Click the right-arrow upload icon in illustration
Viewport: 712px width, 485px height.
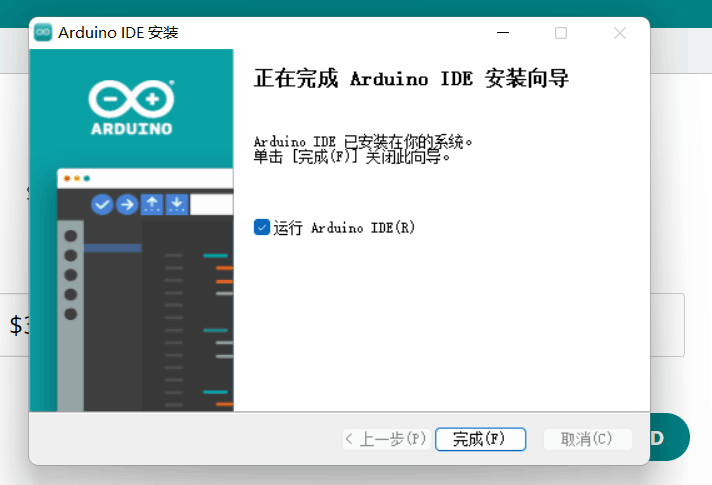coord(127,204)
